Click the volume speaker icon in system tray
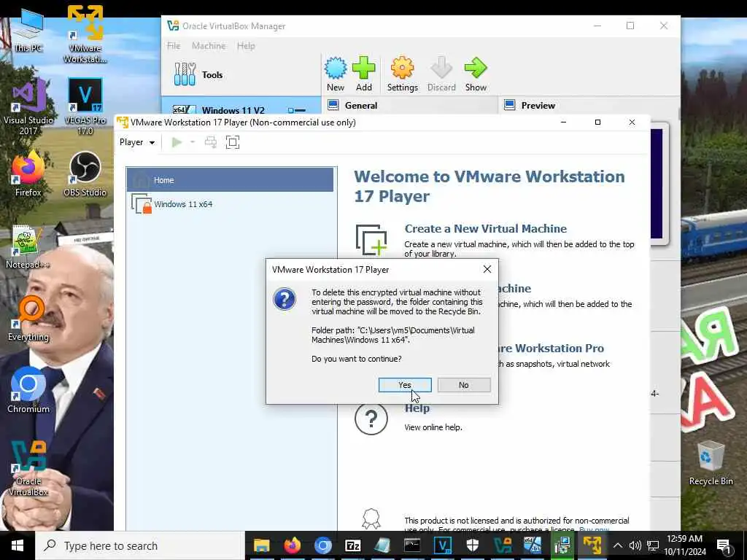Image resolution: width=747 pixels, height=560 pixels. click(635, 545)
